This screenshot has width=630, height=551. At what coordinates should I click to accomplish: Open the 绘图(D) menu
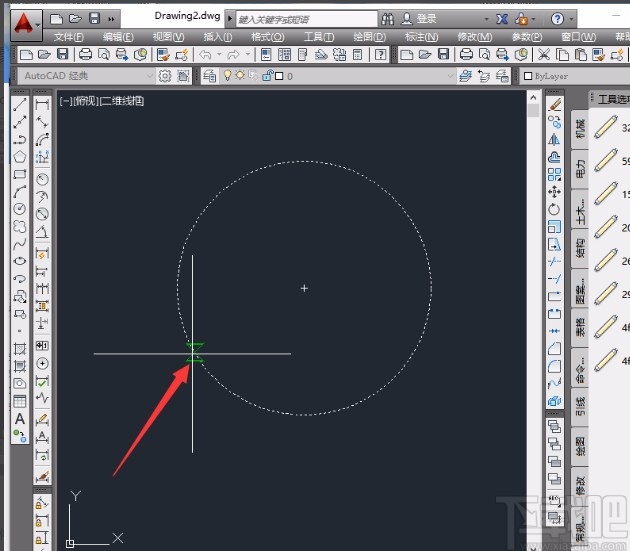(369, 37)
